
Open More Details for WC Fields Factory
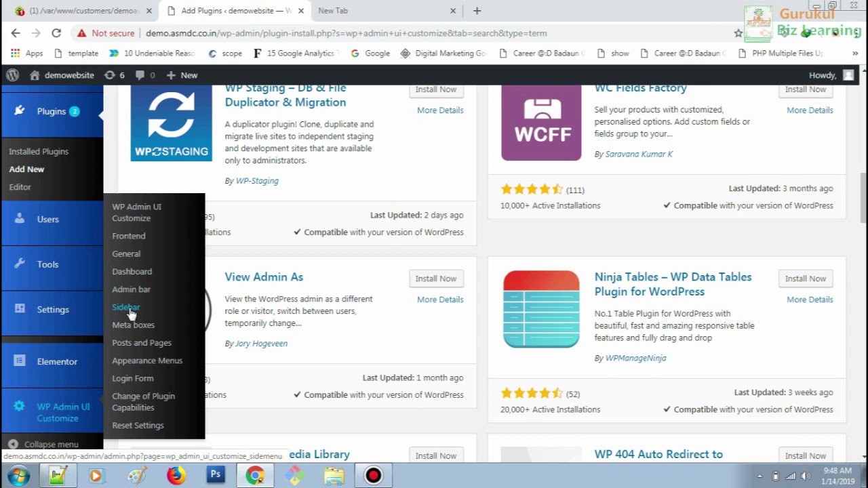pos(810,110)
